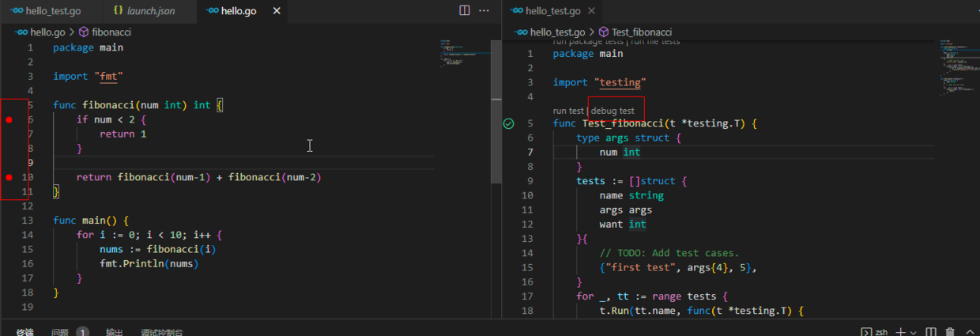Click 'name string' field line
Screen dimensions: 980x336
631,195
